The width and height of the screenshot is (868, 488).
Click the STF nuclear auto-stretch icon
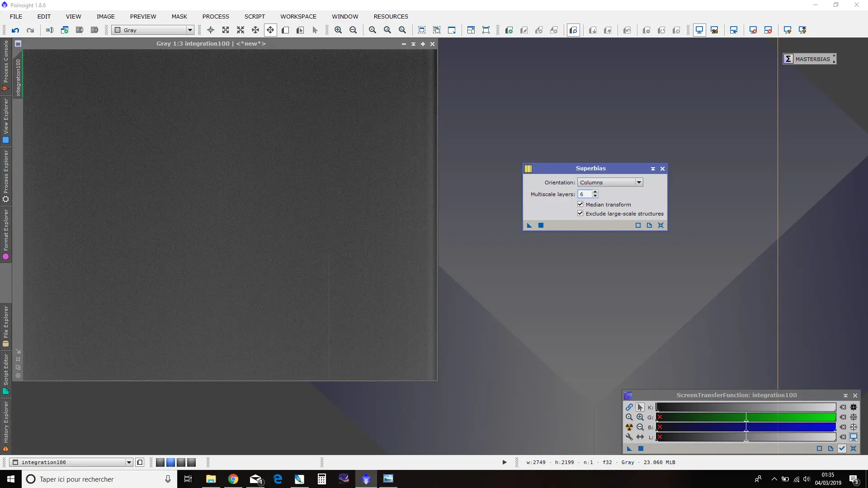[x=629, y=427]
